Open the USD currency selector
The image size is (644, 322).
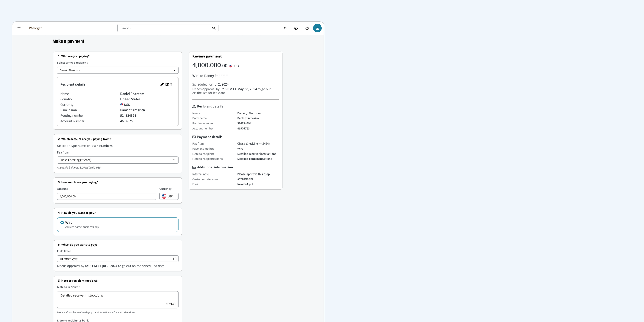pyautogui.click(x=169, y=196)
